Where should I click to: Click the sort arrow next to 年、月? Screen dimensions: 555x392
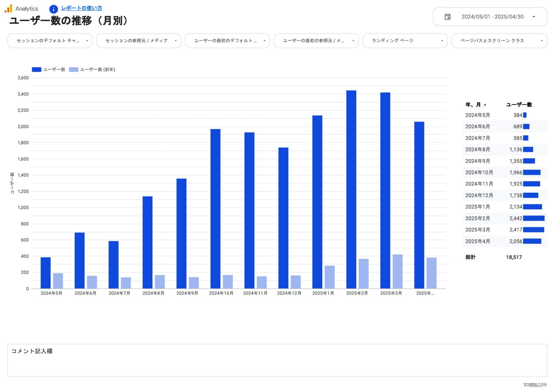(x=485, y=105)
